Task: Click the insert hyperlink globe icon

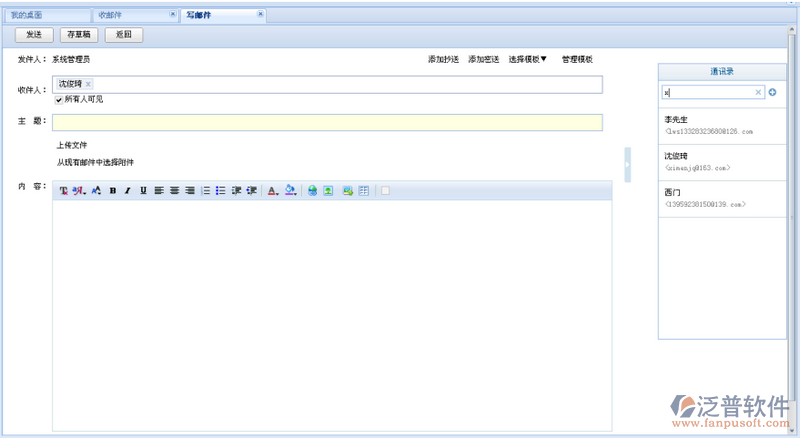Action: coord(312,190)
